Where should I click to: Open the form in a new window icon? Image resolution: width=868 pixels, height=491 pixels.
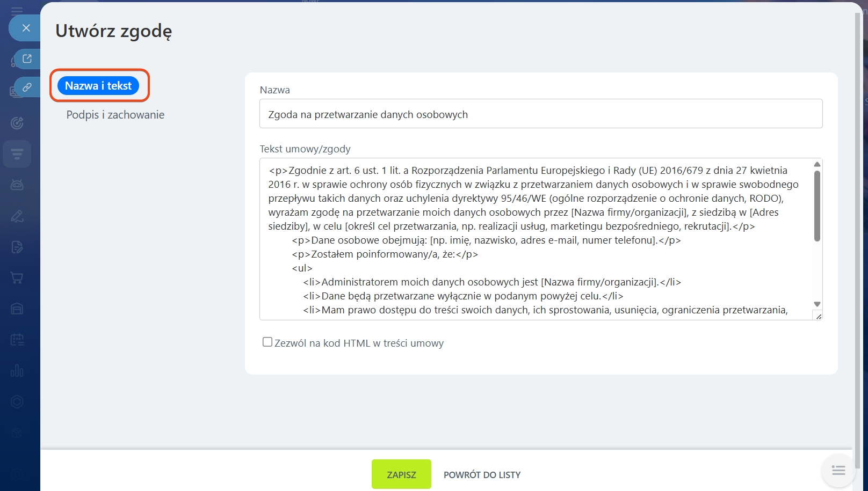point(27,58)
